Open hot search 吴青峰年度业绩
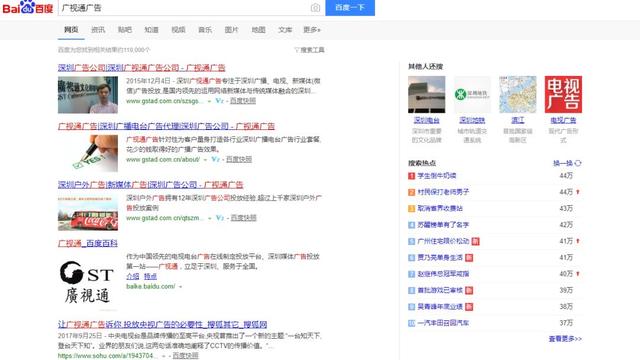Screen dimensions: 640x360 coord(440,307)
